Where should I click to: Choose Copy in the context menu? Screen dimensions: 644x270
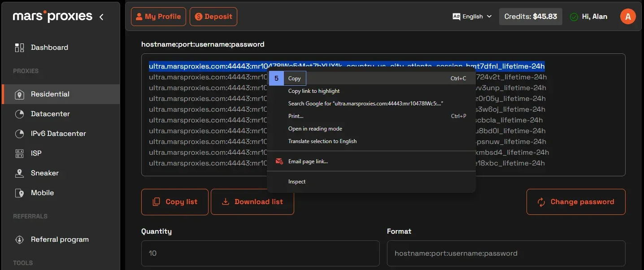[371, 78]
